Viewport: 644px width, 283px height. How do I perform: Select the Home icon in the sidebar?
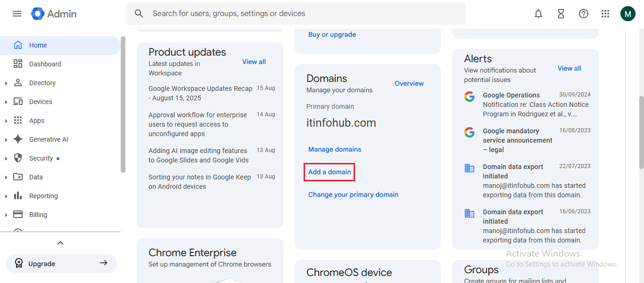[18, 45]
